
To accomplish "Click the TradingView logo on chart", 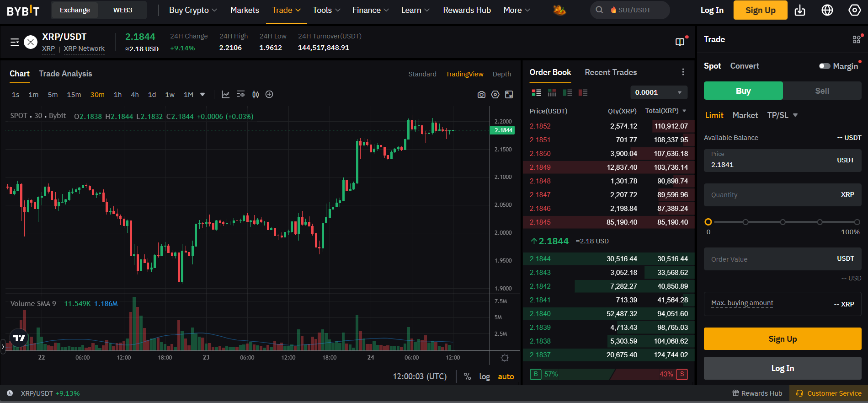I will [x=19, y=338].
